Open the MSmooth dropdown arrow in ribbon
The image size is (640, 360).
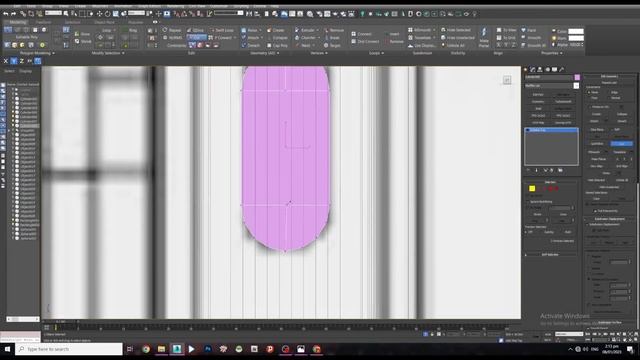(x=433, y=30)
